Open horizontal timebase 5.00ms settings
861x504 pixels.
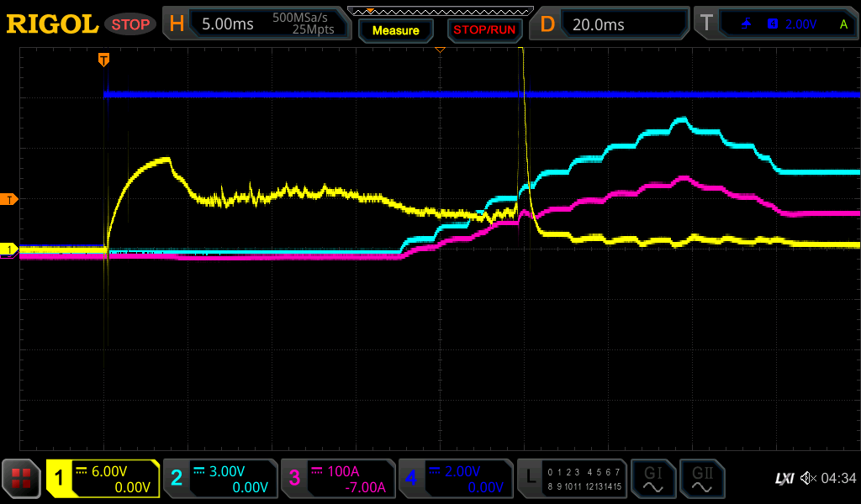pyautogui.click(x=256, y=24)
